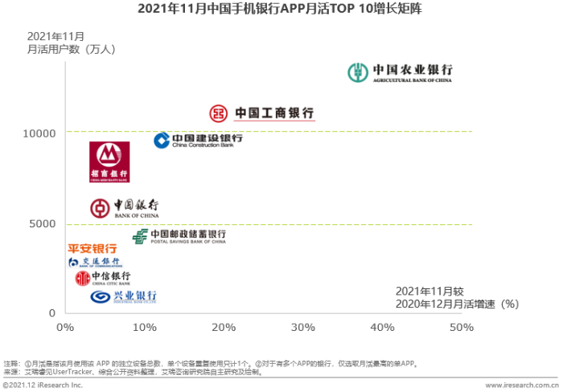Click the BANK OF CHINA caption

(x=137, y=215)
